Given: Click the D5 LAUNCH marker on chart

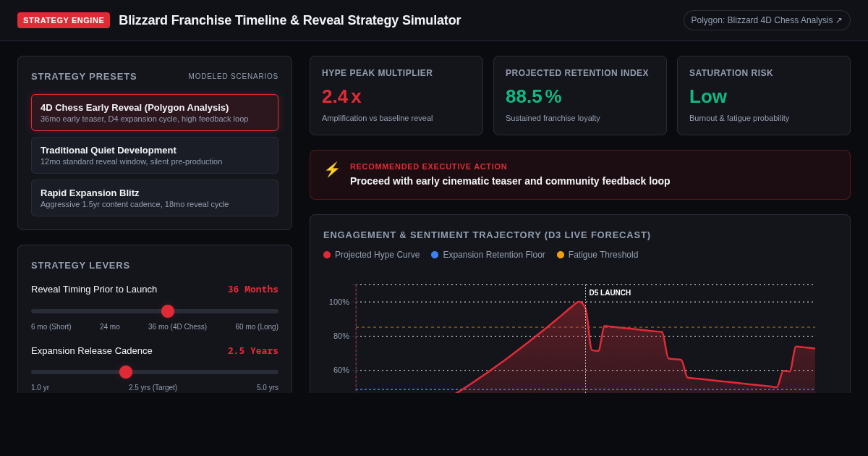Looking at the screenshot, I should click(610, 293).
